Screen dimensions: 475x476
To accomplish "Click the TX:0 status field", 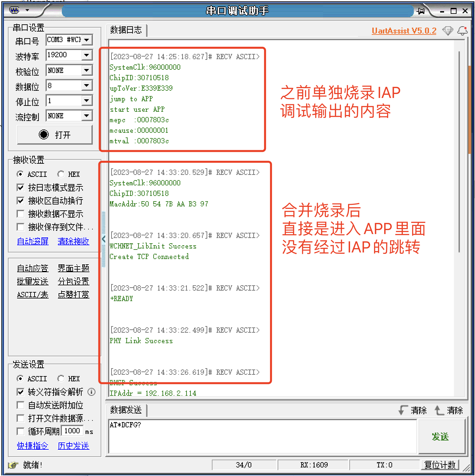I will [x=385, y=465].
